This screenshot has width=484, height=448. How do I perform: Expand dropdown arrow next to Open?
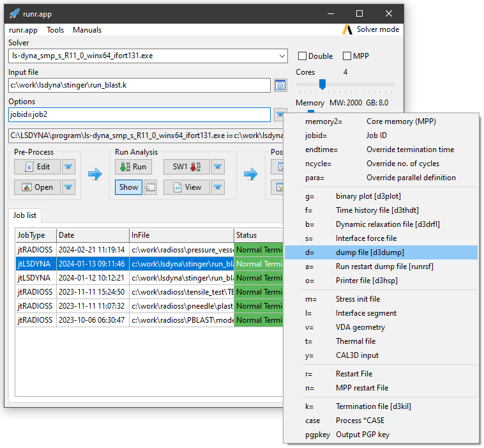click(x=68, y=187)
